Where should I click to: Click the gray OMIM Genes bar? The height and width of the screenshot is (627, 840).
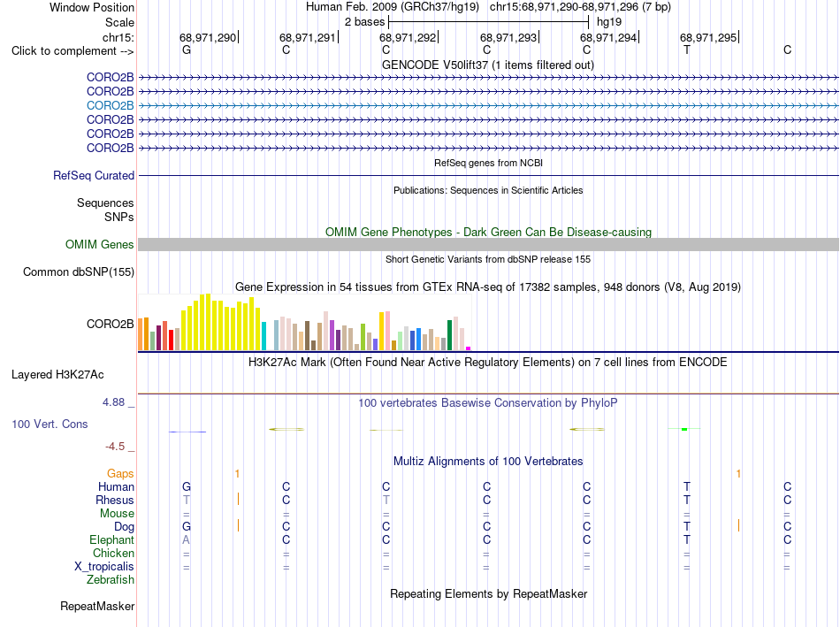488,244
